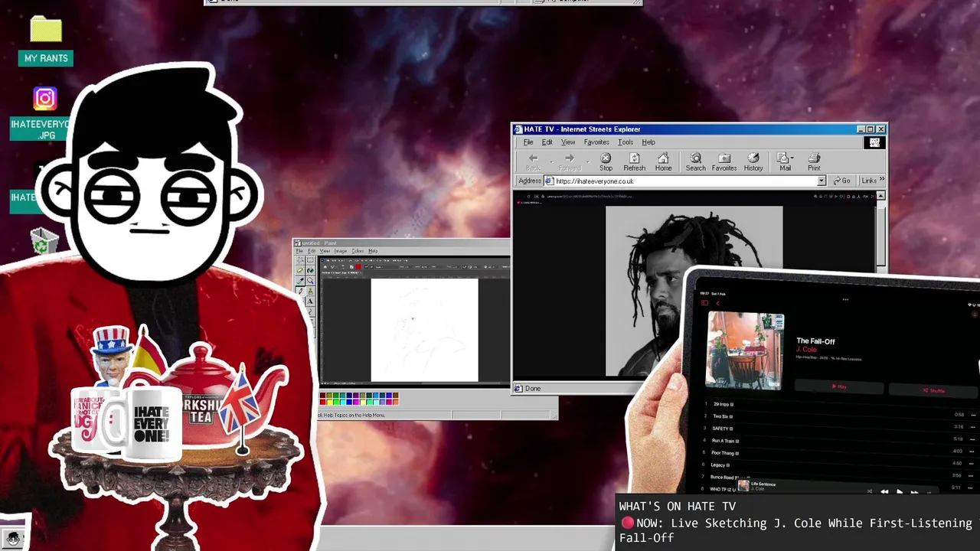
Task: Click the browser address URL field
Action: [x=685, y=181]
